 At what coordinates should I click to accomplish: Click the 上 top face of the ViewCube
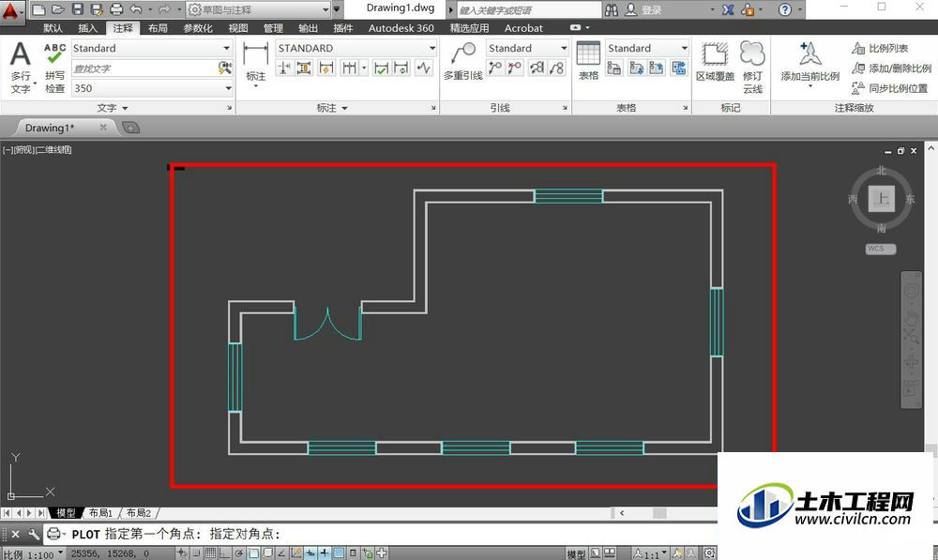click(881, 199)
